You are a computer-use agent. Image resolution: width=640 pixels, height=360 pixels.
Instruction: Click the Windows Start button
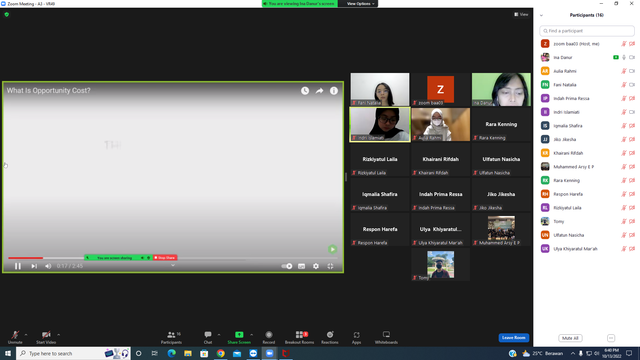tap(8, 353)
